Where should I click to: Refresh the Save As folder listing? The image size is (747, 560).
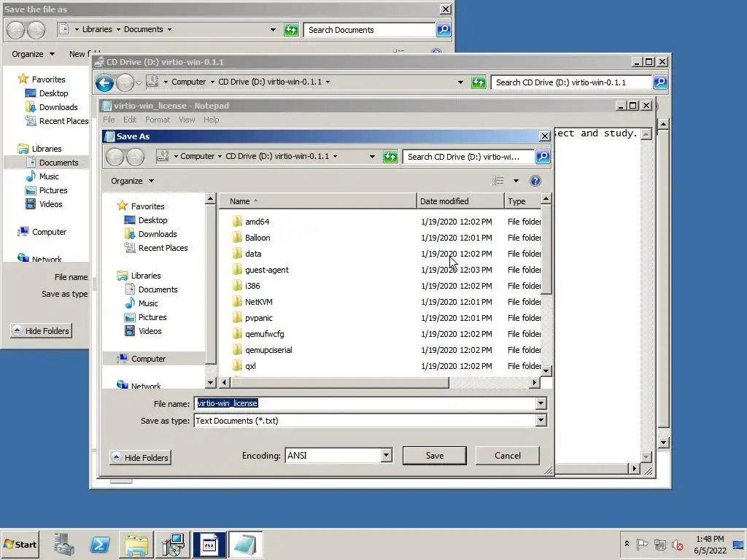(x=390, y=157)
